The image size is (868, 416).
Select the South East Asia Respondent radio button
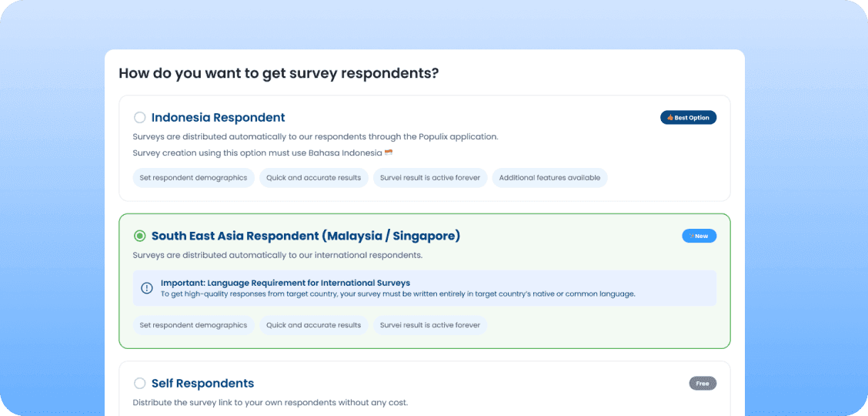click(x=140, y=236)
